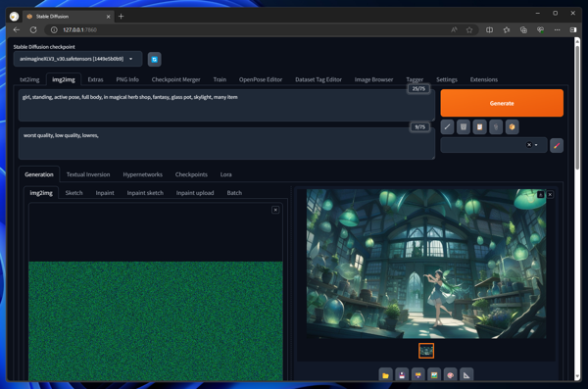Open the split screen icon in the browser toolbar
Image resolution: width=588 pixels, height=389 pixels.
tap(489, 30)
